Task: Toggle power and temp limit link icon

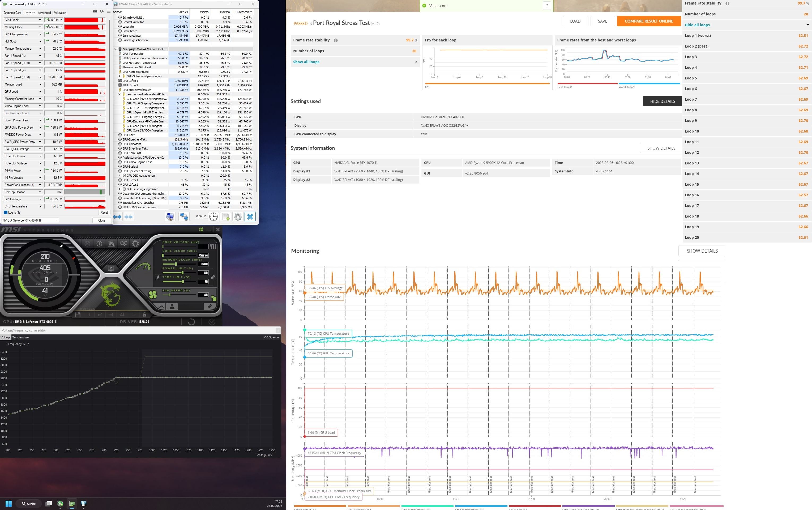Action: coord(213,277)
